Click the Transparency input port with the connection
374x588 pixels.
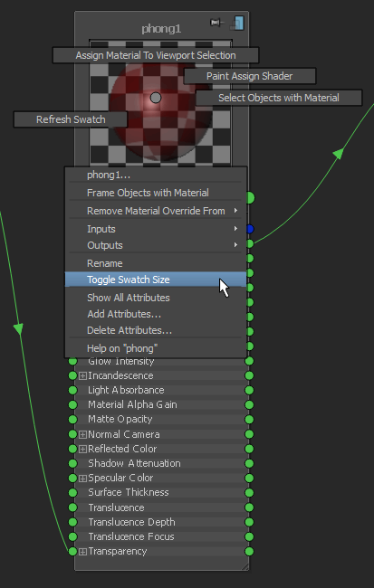pos(72,551)
